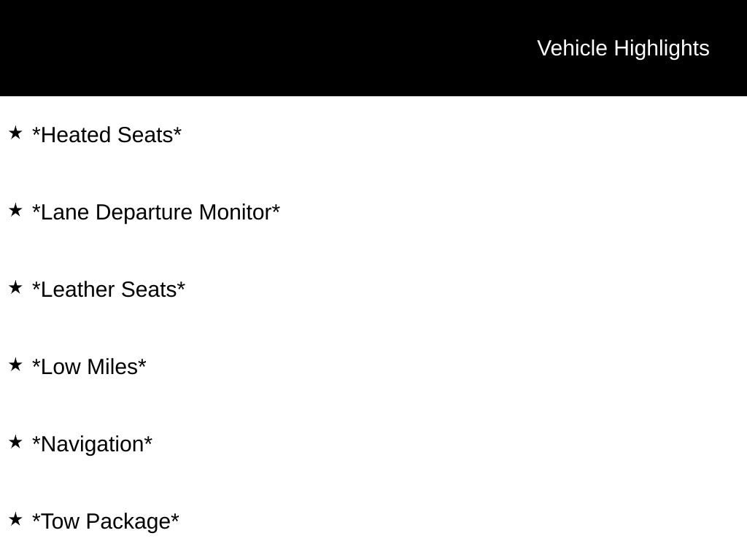Tap the star bullet before Tow Package
747x560 pixels.
15,519
